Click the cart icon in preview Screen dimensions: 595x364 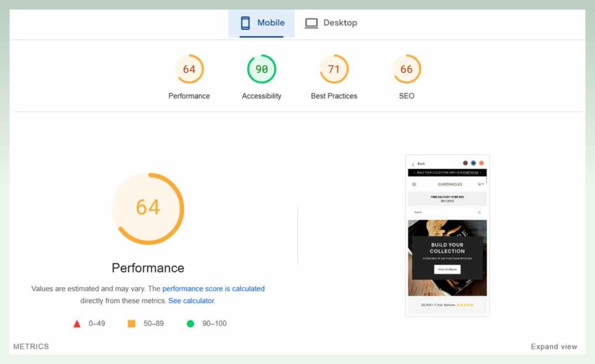(x=481, y=184)
